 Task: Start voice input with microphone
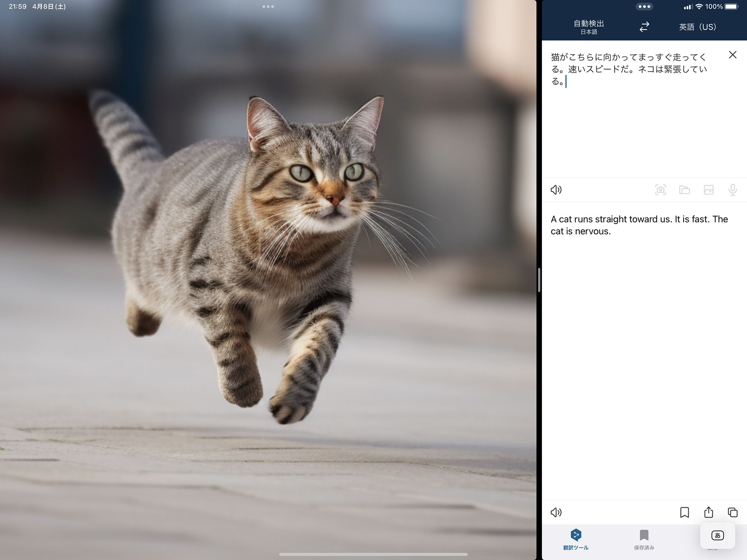point(732,190)
